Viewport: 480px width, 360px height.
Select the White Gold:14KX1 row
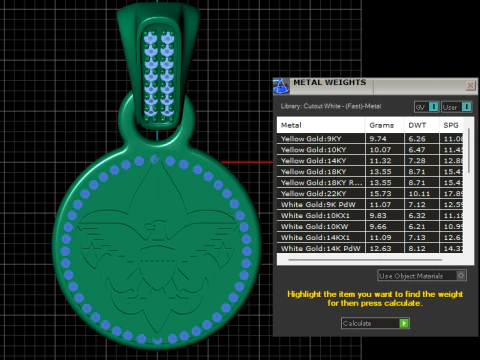[x=370, y=238]
